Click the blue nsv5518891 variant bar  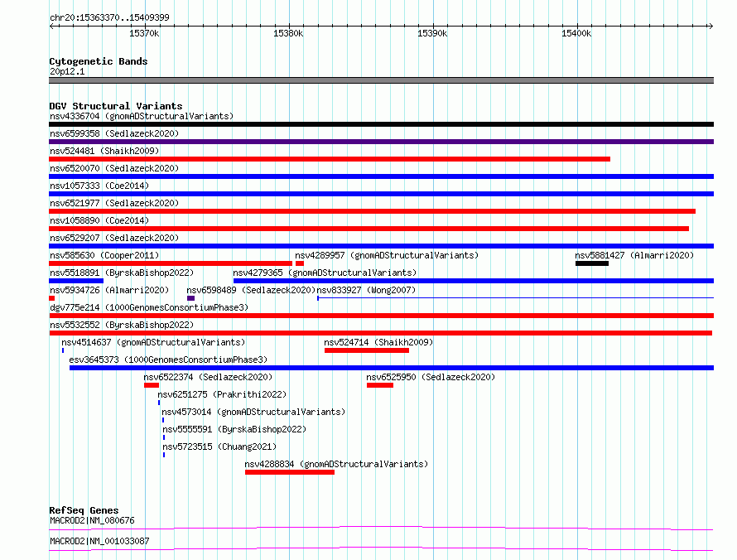click(76, 281)
